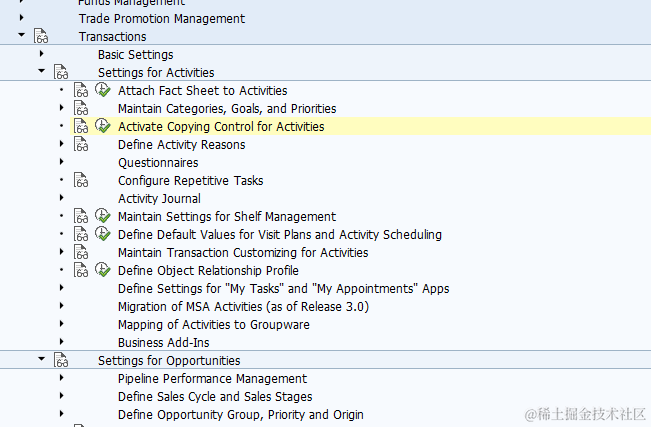Run the Activate Copying Control for Activities execute icon
The image size is (651, 427).
tap(102, 126)
